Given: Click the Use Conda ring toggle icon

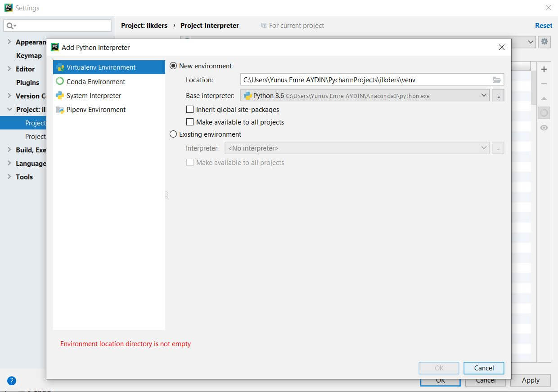Looking at the screenshot, I should 544,113.
